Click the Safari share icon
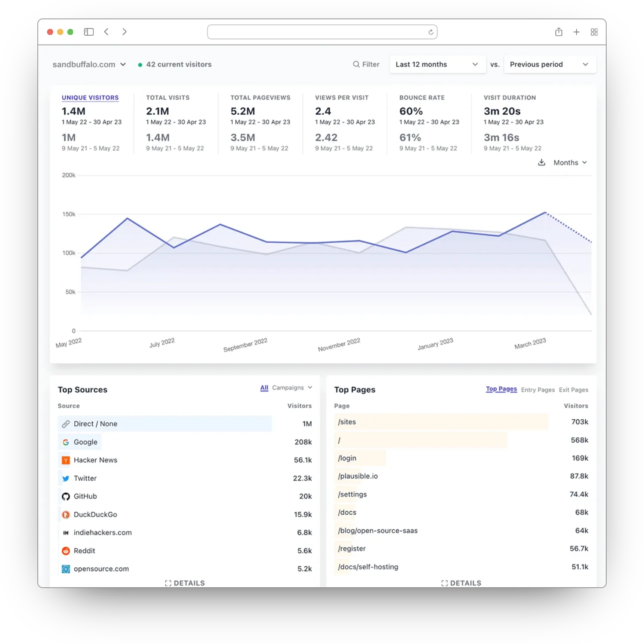644x644 pixels. (x=559, y=31)
